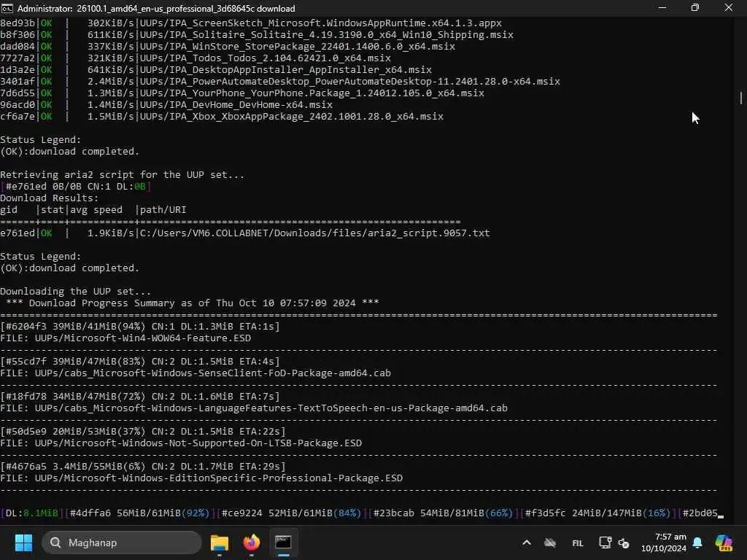Switch the FIL input language indicator
The image size is (747, 560).
(x=578, y=542)
